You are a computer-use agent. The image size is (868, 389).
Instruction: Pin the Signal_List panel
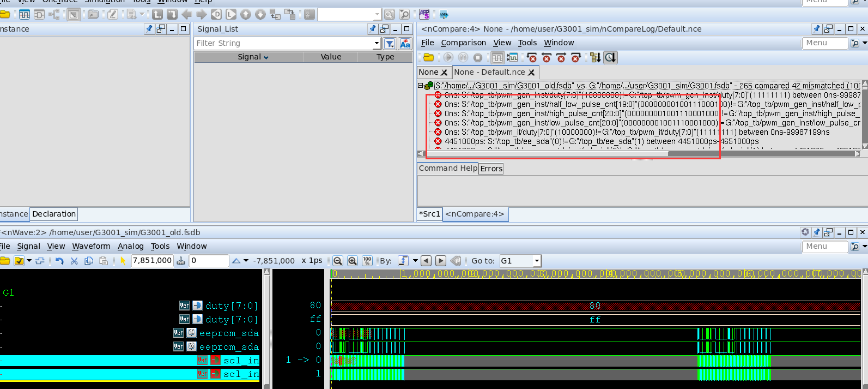[373, 29]
